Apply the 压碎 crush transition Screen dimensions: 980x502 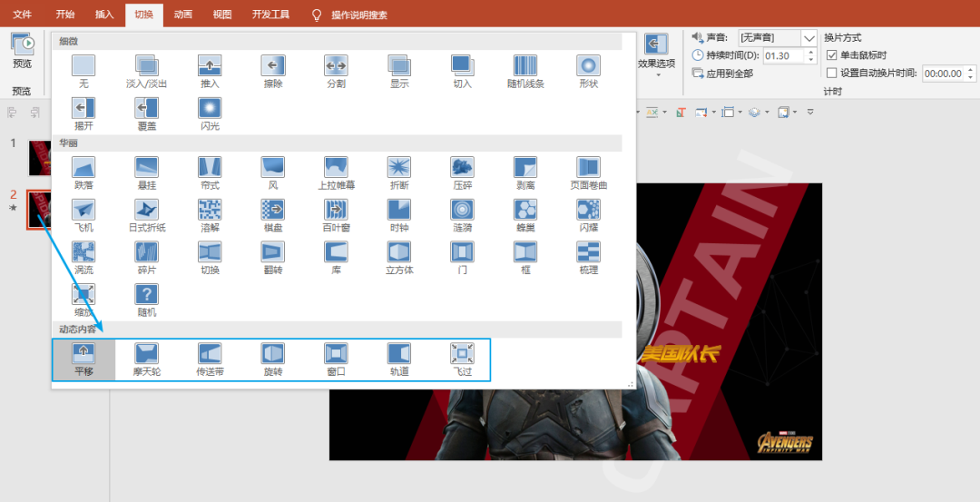click(463, 173)
